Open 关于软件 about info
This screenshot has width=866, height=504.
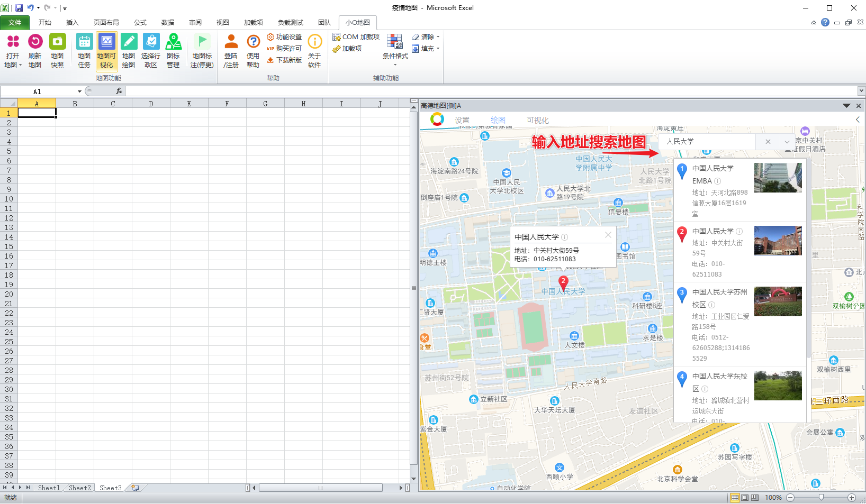coord(314,51)
